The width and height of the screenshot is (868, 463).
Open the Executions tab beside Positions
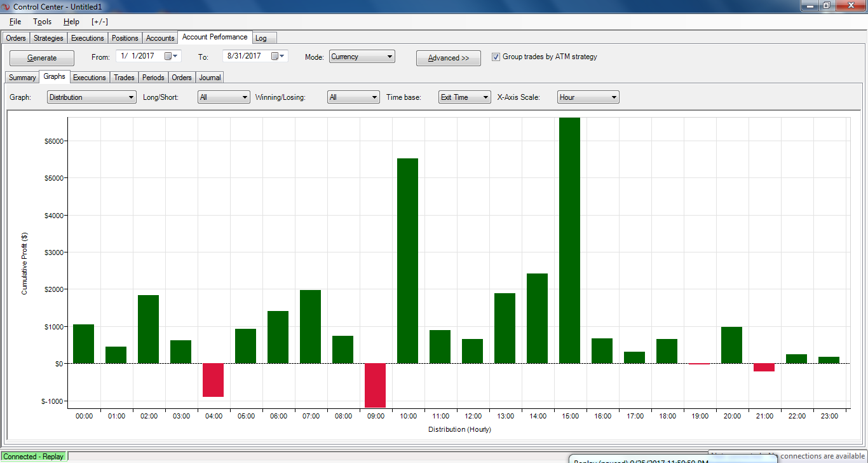click(x=88, y=38)
